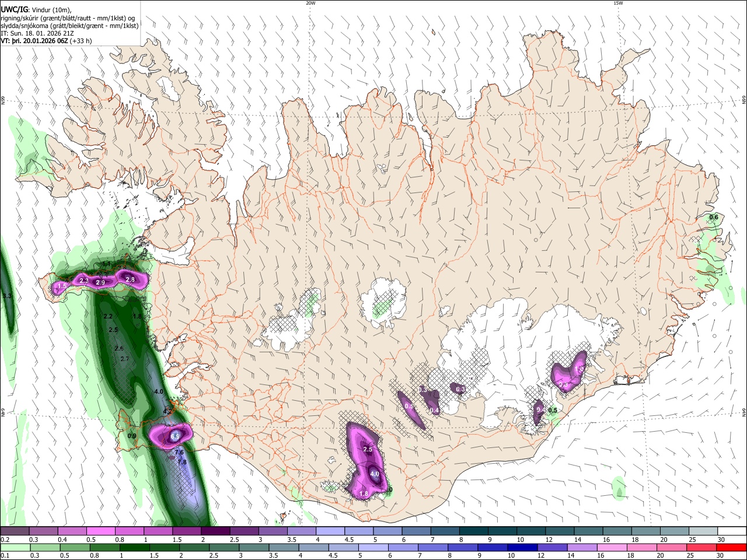Click the 2.3 snowfall value

tap(83, 281)
